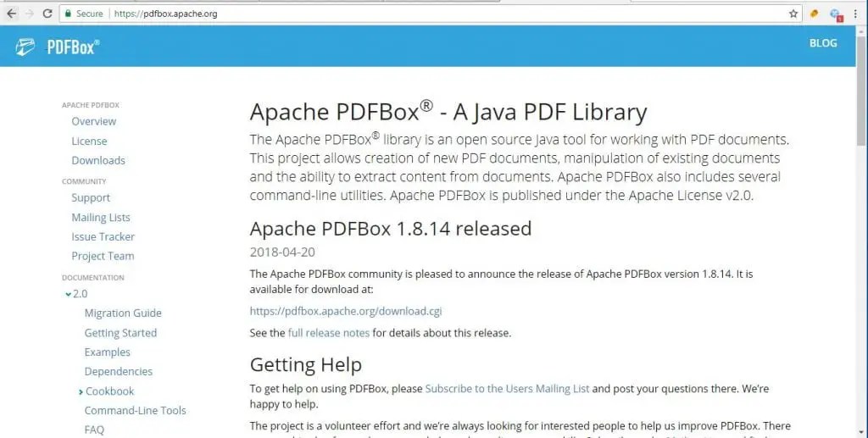The height and width of the screenshot is (438, 868).
Task: Click the page vertical scrollbar thumb
Action: [x=861, y=91]
